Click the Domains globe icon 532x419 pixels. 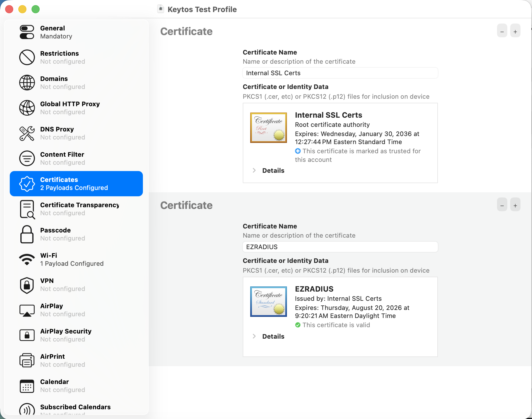27,83
